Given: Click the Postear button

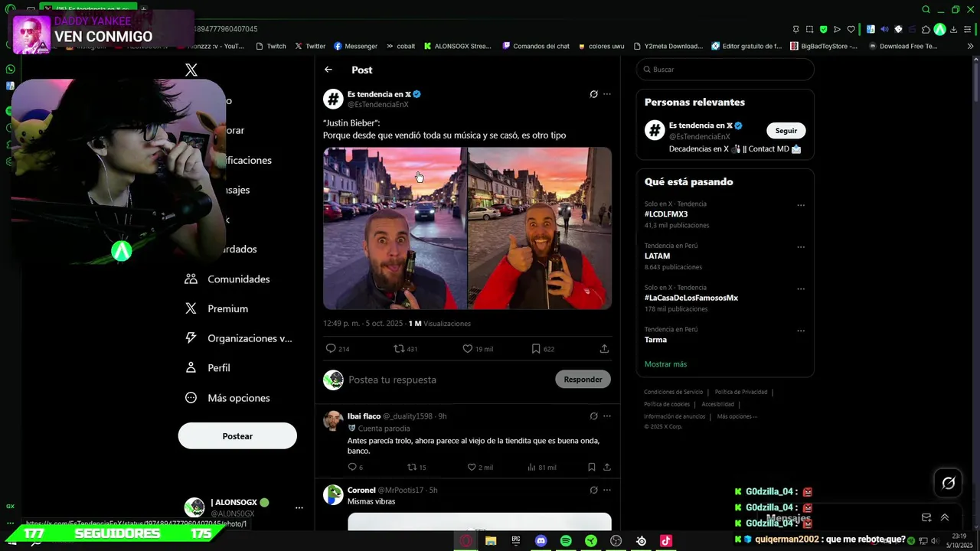Looking at the screenshot, I should [237, 436].
